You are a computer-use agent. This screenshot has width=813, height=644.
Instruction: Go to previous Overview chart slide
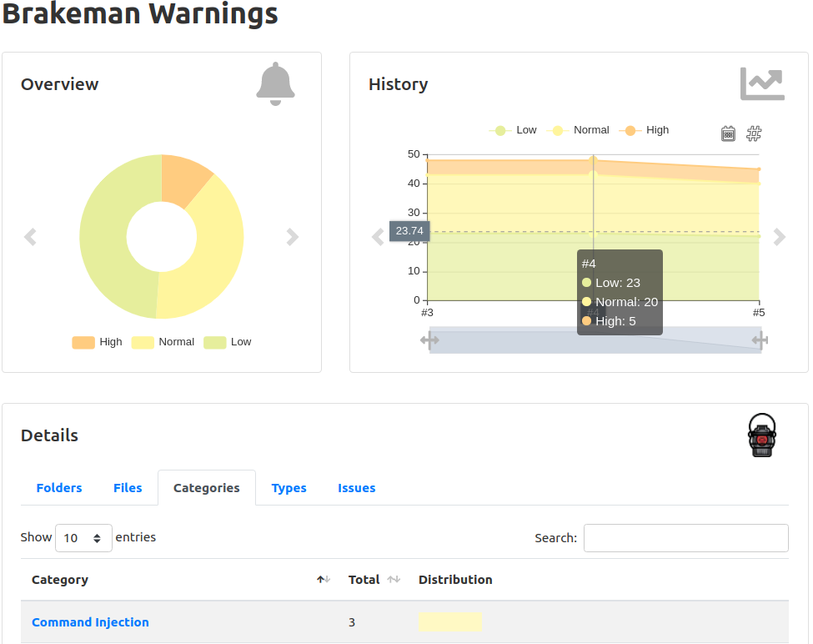click(30, 237)
